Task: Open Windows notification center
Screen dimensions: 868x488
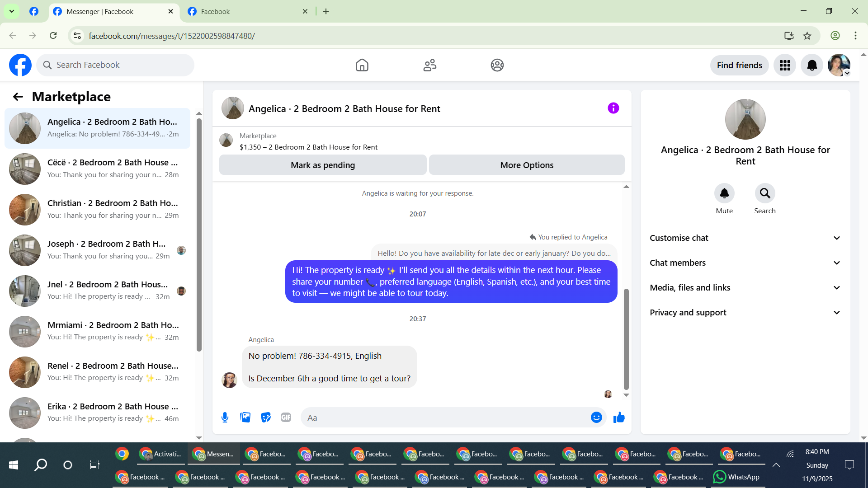Action: point(849,465)
